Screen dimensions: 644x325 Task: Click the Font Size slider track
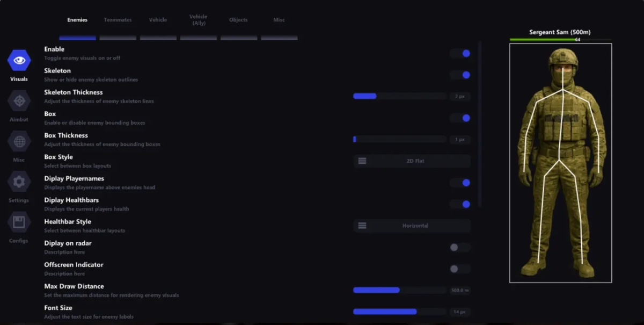coord(399,312)
